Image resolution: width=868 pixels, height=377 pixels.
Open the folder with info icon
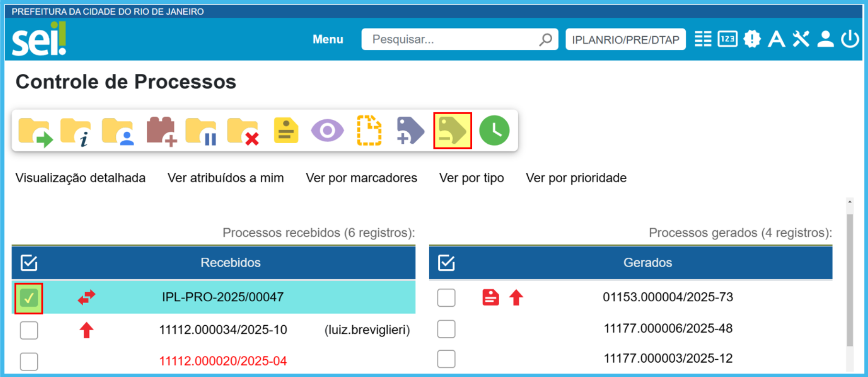pyautogui.click(x=76, y=131)
